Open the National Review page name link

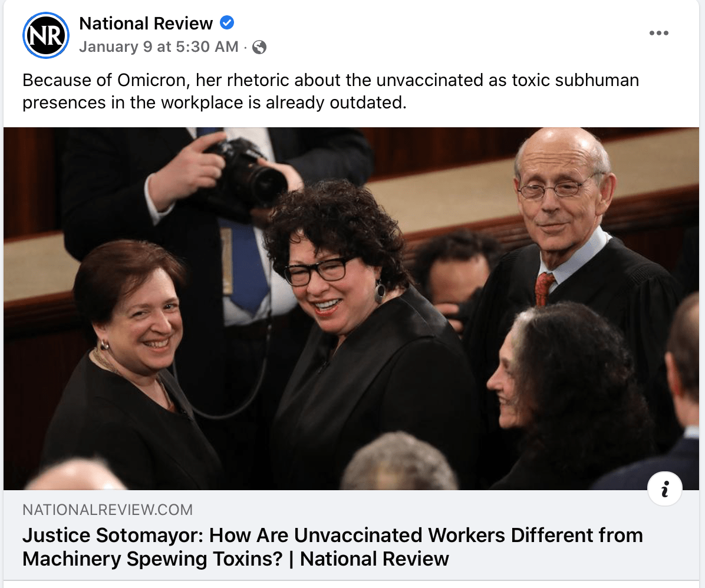tap(146, 24)
